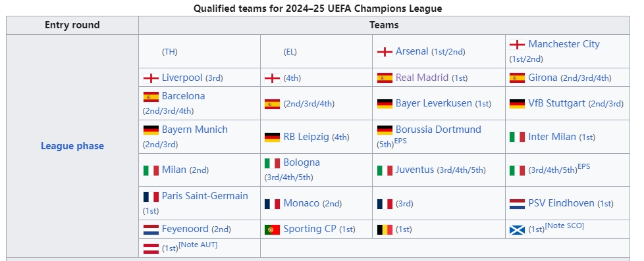Open the Girona team link
This screenshot has height=261, width=644.
(543, 78)
